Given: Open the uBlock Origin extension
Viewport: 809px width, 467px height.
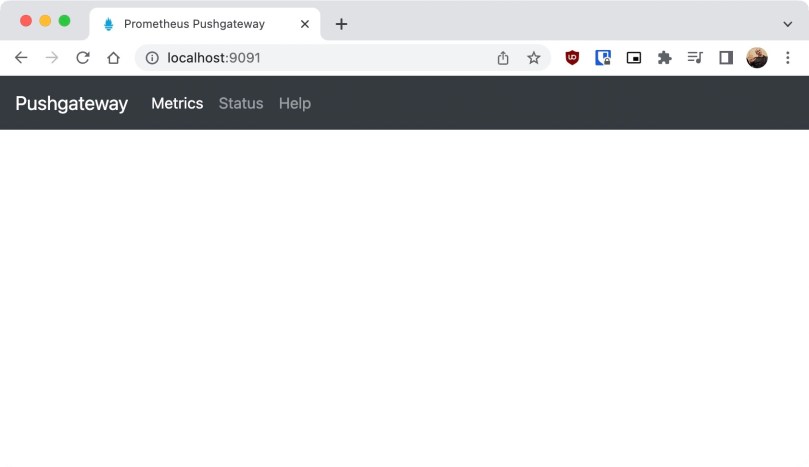Looking at the screenshot, I should point(572,58).
